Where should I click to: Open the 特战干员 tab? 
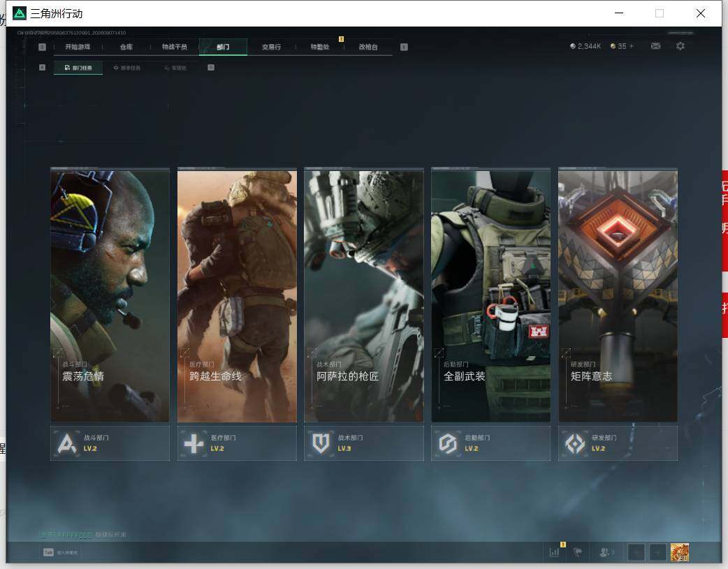(x=174, y=47)
